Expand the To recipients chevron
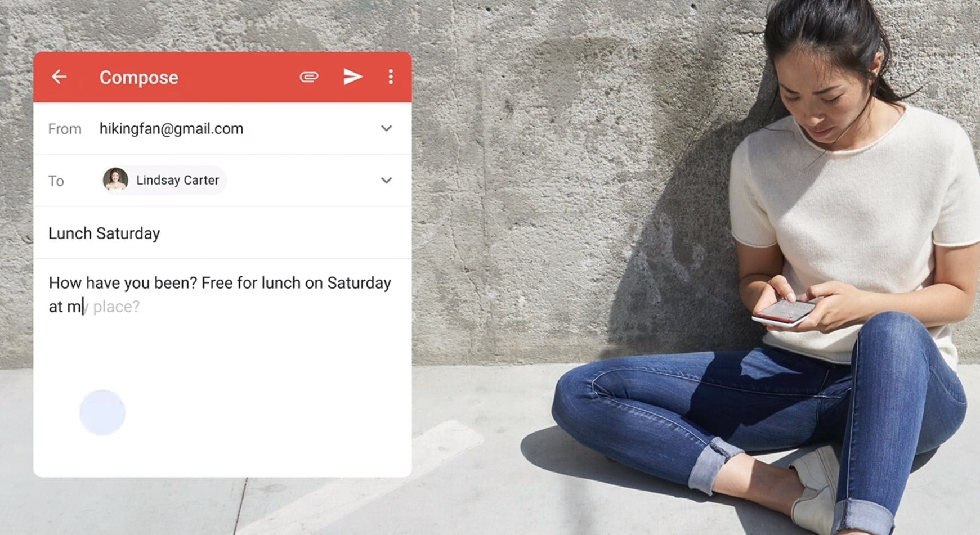 point(386,181)
